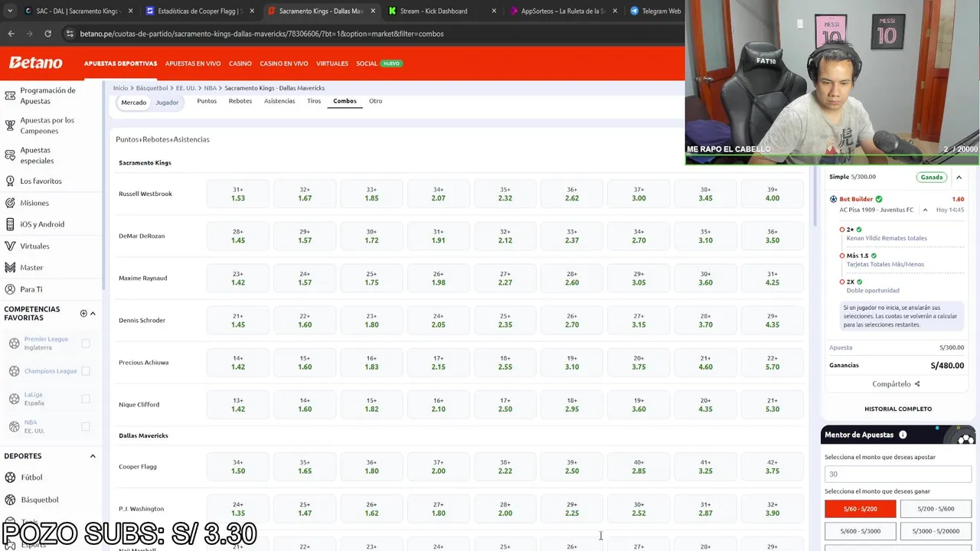The height and width of the screenshot is (551, 980).
Task: Click the bet amount input field
Action: (x=898, y=474)
